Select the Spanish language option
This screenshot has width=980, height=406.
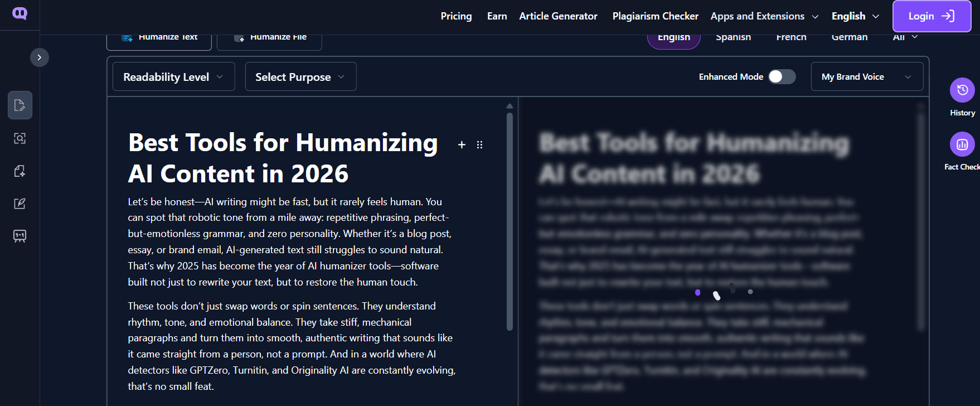733,37
